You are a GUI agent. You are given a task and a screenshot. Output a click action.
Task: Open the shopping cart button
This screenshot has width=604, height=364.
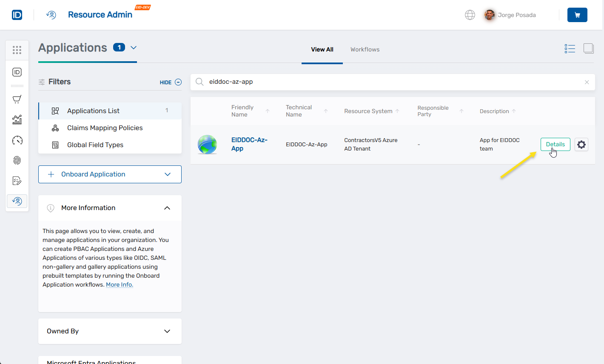pos(577,15)
